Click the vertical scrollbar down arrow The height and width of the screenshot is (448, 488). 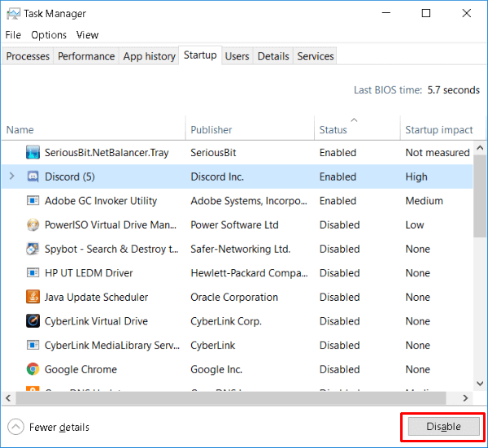[480, 384]
